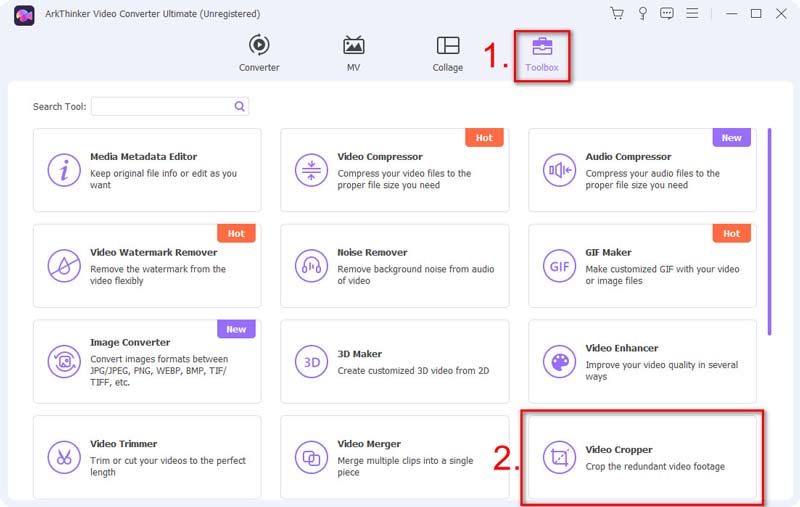This screenshot has width=800, height=507.
Task: Click 'Make customized GIF' description
Action: point(662,275)
